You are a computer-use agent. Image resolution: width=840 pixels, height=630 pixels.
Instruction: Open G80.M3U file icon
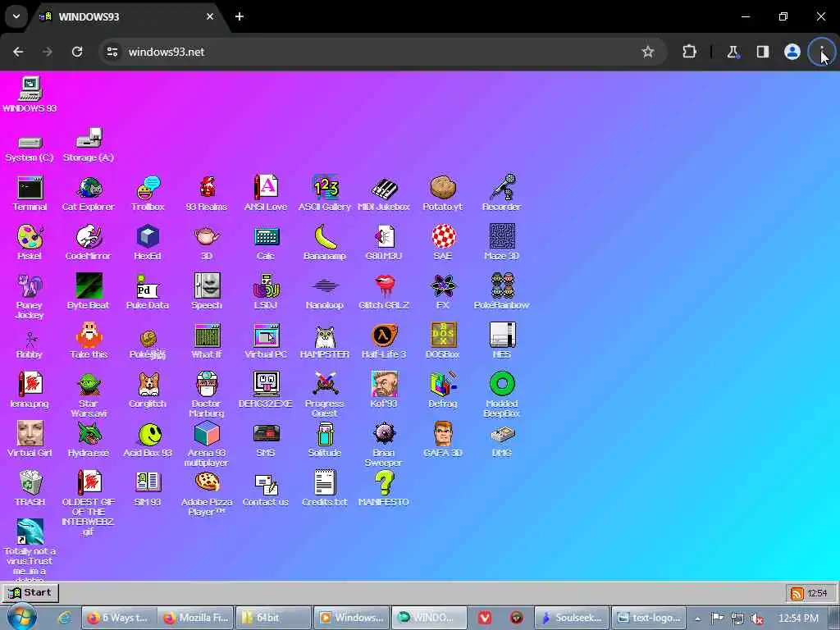click(x=384, y=237)
